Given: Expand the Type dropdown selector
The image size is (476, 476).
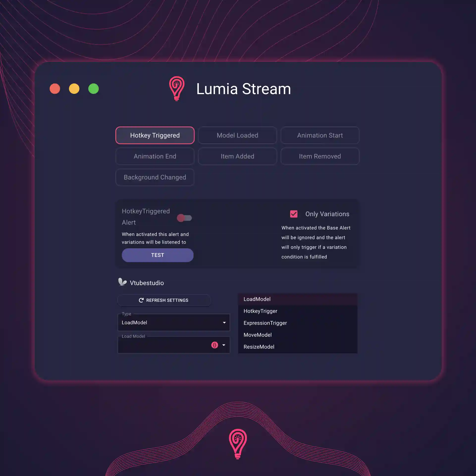Looking at the screenshot, I should coord(224,322).
